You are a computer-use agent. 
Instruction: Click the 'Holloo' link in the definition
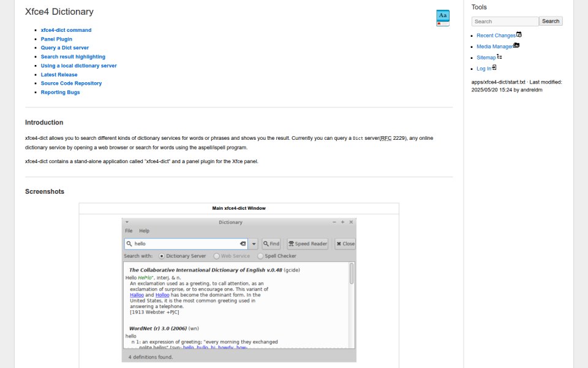162,295
